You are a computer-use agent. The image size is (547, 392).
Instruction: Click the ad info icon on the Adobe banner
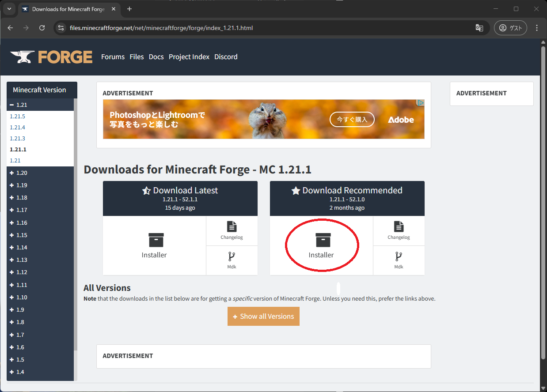click(x=421, y=103)
